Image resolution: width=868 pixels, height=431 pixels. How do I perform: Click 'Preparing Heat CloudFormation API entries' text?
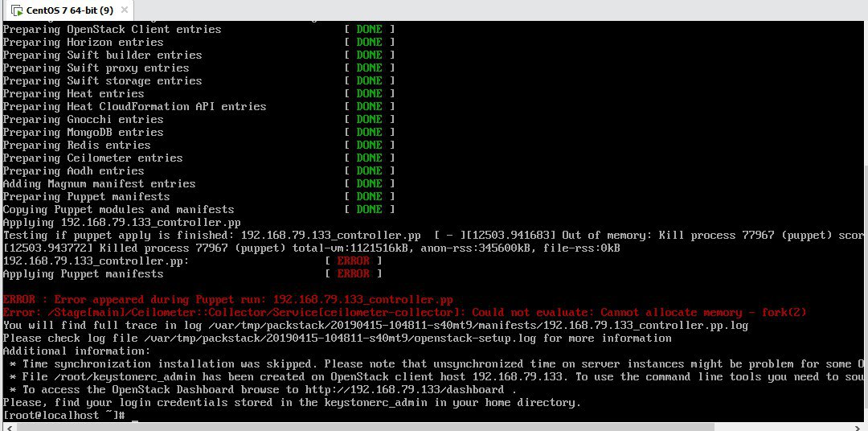coord(134,106)
